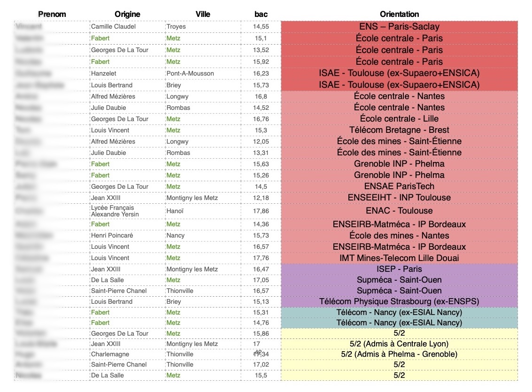Click the Camille Claudel origin cell
532x392 pixels.
tap(127, 26)
